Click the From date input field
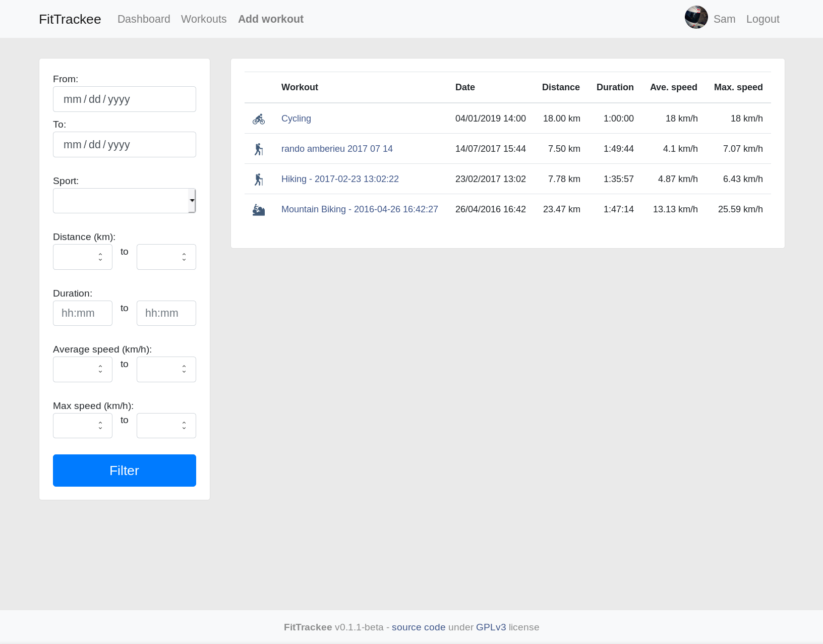This screenshot has width=823, height=644. pos(125,99)
